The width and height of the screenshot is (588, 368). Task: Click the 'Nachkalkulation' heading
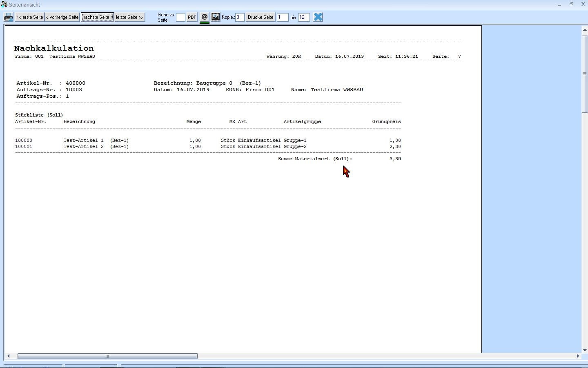(54, 48)
